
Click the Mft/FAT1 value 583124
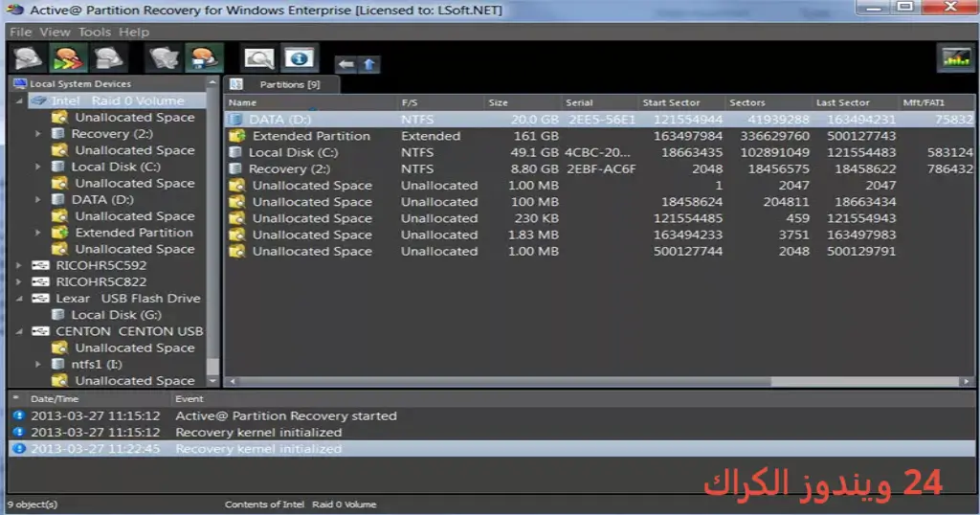pos(950,152)
